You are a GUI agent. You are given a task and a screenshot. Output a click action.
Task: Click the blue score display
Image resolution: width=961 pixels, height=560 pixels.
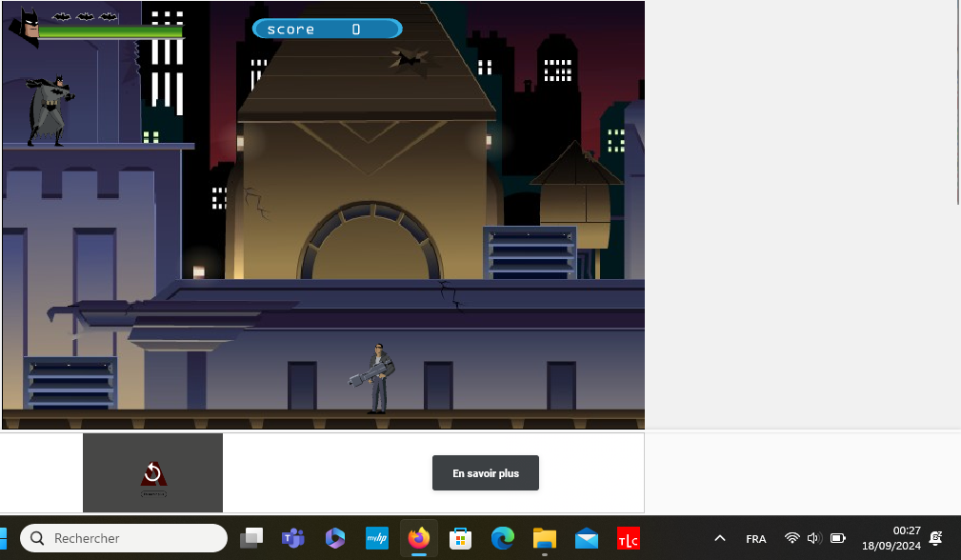click(327, 30)
